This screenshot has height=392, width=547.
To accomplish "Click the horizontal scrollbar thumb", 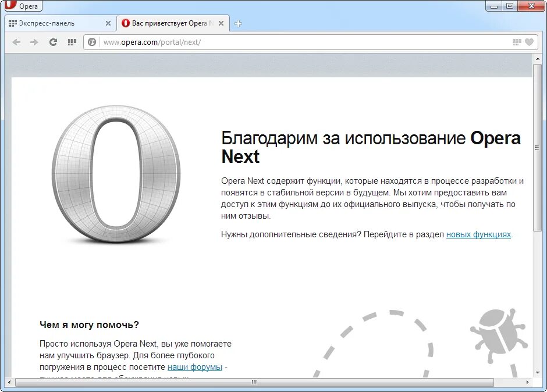I will point(254,382).
